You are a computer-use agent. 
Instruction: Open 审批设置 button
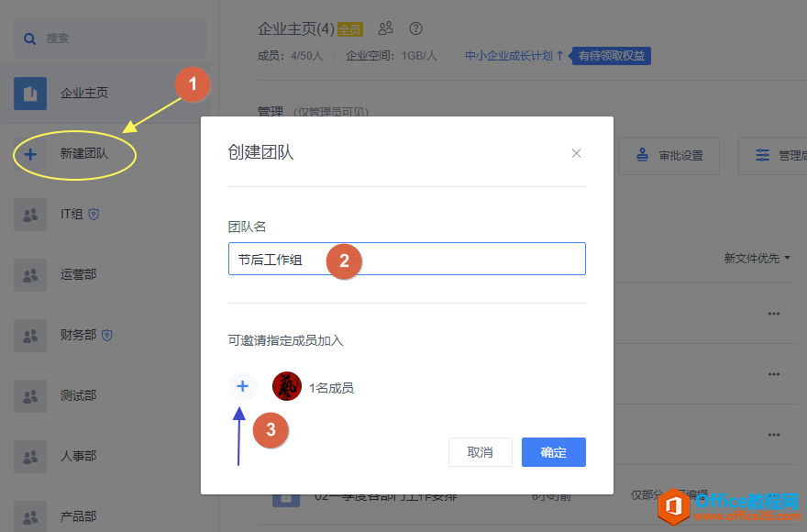[669, 156]
